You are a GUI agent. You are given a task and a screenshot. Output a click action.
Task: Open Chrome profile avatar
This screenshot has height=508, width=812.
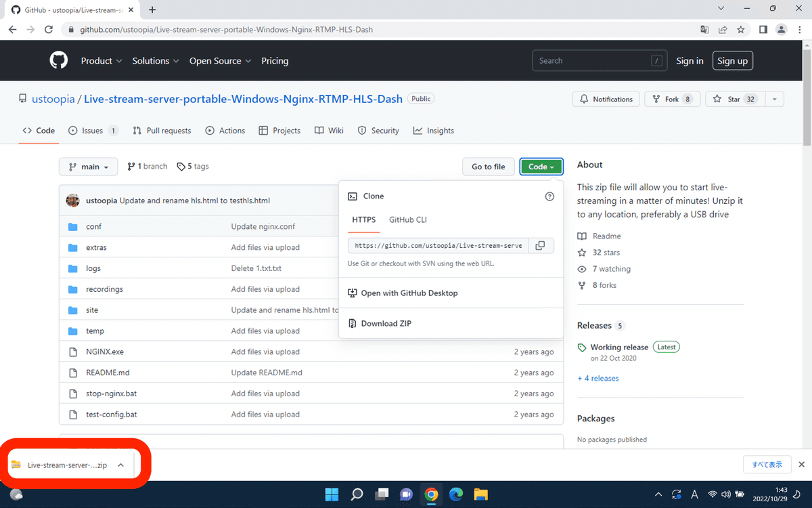click(782, 30)
